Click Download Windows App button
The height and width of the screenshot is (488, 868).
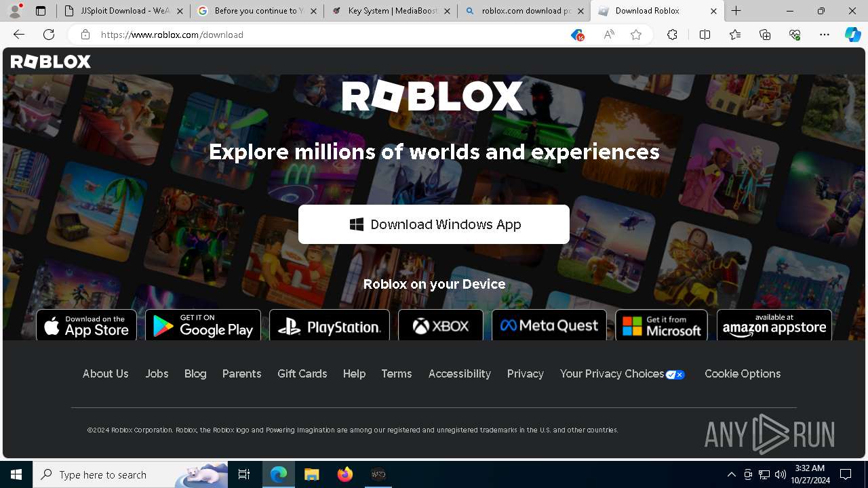coord(434,224)
